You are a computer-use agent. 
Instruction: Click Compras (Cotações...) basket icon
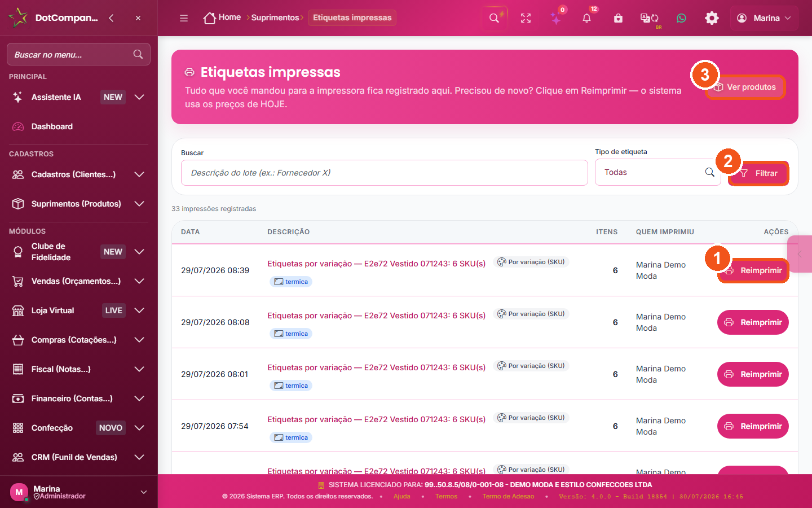pos(18,340)
